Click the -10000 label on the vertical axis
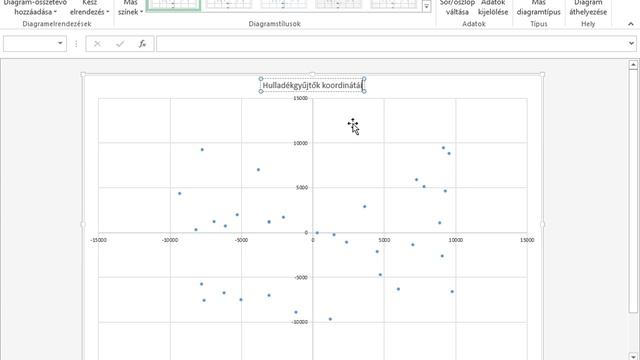 299,322
